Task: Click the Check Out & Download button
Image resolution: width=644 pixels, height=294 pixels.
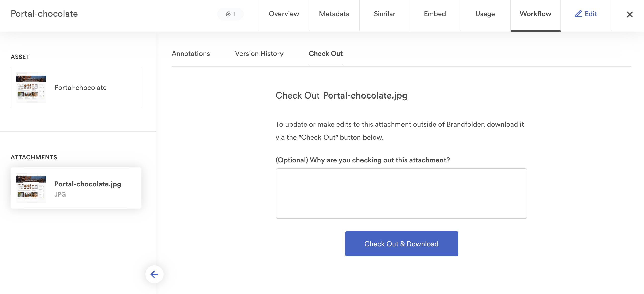Action: pyautogui.click(x=401, y=244)
